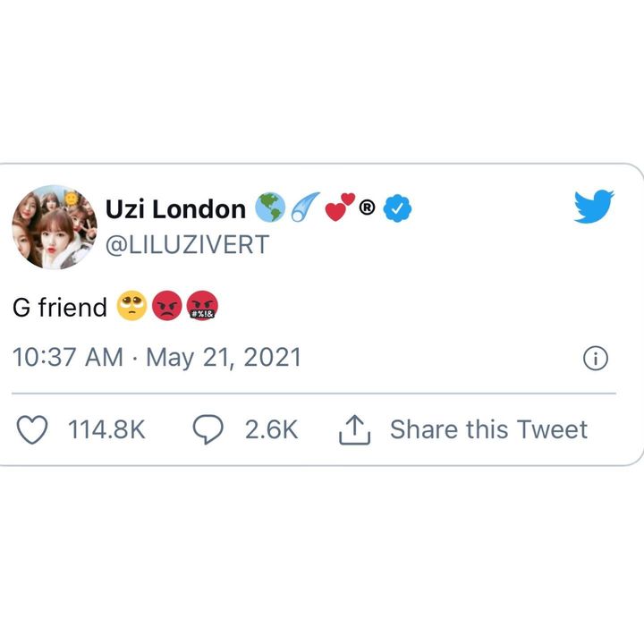Click the 2.6K replies count
644x644 pixels.
click(271, 430)
